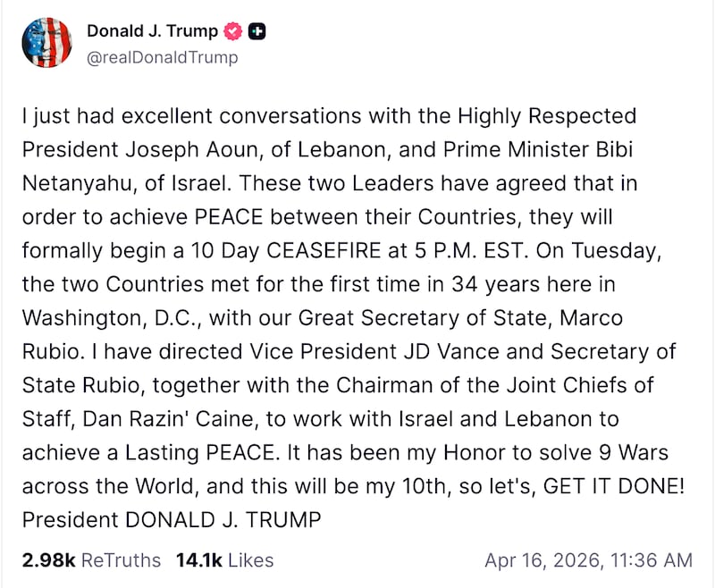Click the first line of the post
This screenshot has width=715, height=588.
click(331, 115)
